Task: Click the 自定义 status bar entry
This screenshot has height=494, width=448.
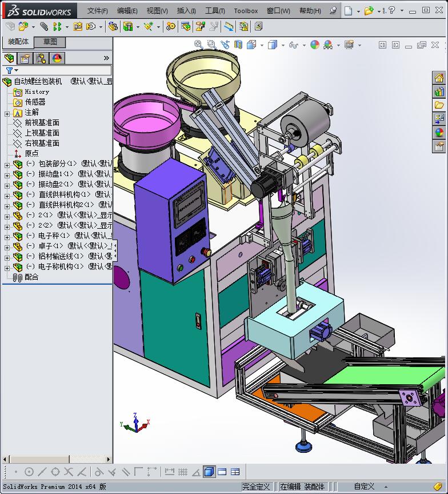Action: [364, 487]
